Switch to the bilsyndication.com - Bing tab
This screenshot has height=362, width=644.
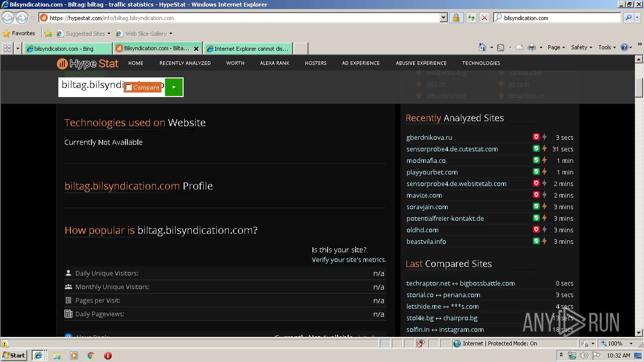67,49
